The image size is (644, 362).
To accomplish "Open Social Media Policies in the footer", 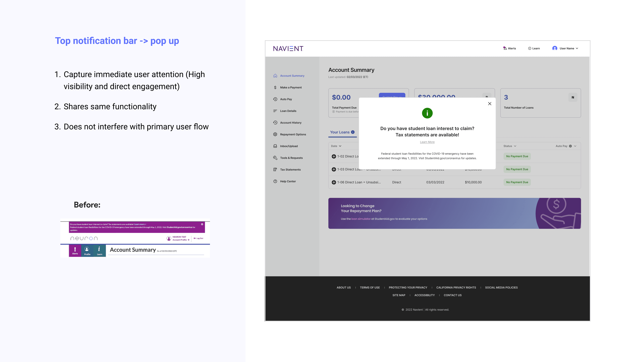I will (501, 288).
